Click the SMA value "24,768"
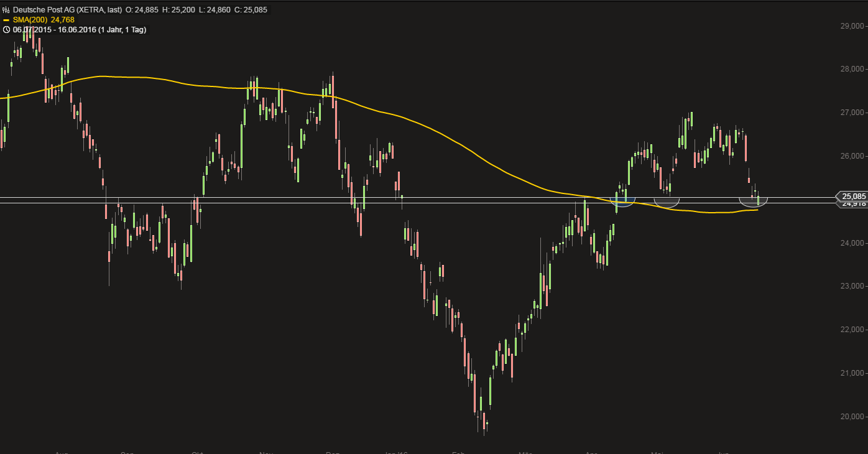The width and height of the screenshot is (868, 454). (63, 20)
